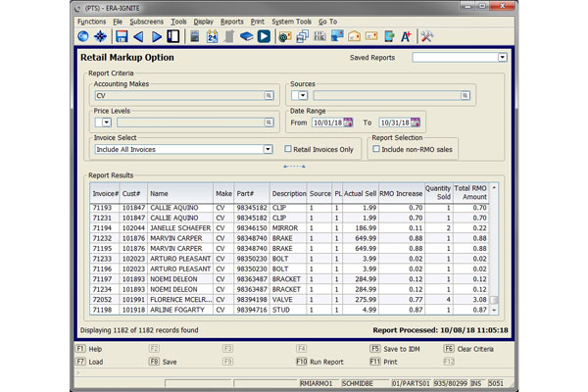This screenshot has width=588, height=392.
Task: Expand the Saved Reports dropdown
Action: pos(502,58)
